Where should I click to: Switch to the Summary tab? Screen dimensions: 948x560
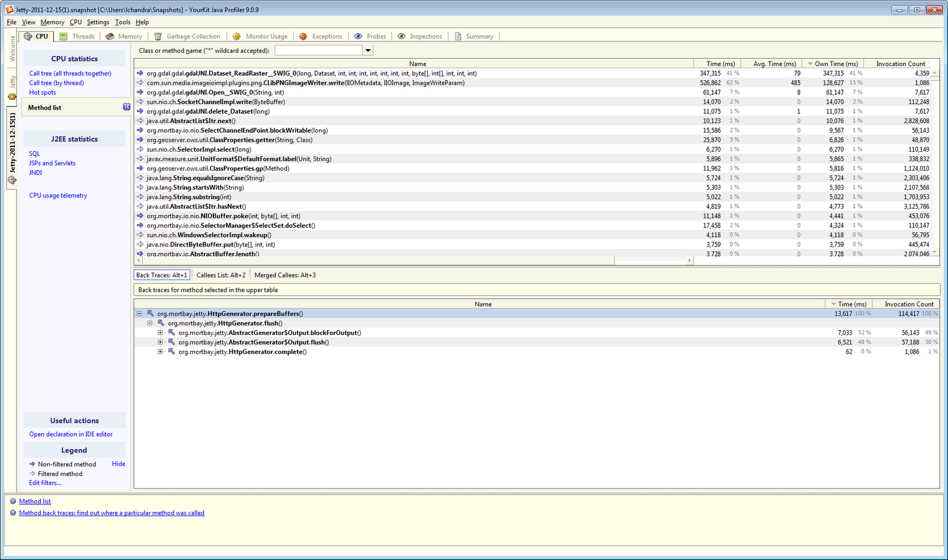click(474, 36)
